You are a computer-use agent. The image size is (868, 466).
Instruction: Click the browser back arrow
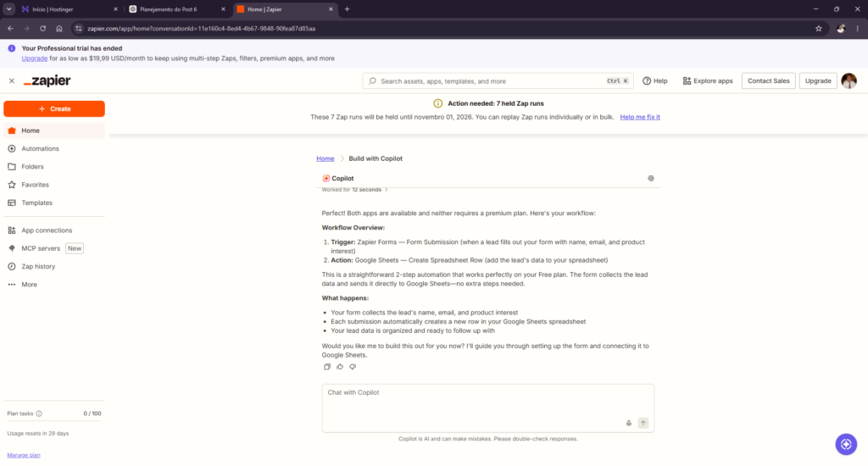click(10, 29)
